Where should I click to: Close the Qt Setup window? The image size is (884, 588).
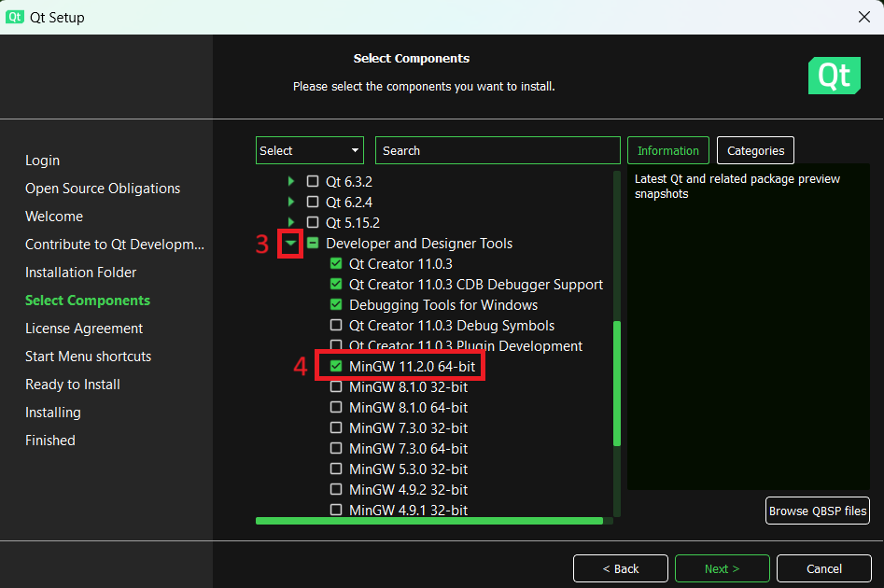click(864, 17)
